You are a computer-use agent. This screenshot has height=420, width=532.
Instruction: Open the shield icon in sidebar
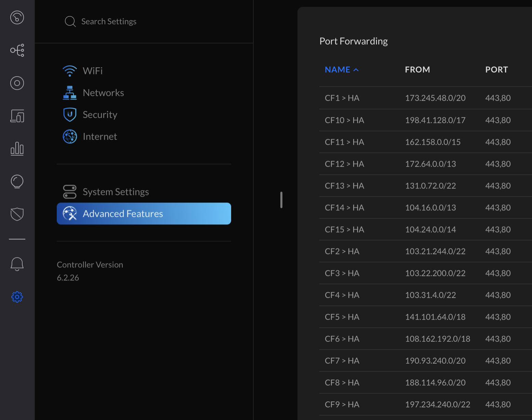pos(17,214)
